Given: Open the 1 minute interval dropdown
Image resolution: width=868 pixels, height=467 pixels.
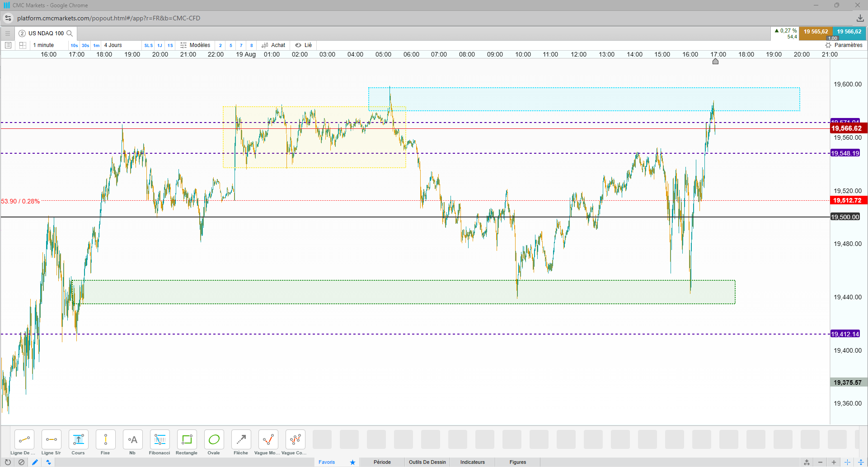Looking at the screenshot, I should coord(43,45).
